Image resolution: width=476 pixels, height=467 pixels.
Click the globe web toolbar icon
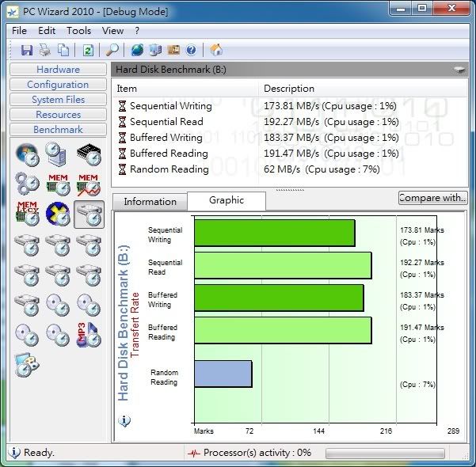pyautogui.click(x=137, y=50)
